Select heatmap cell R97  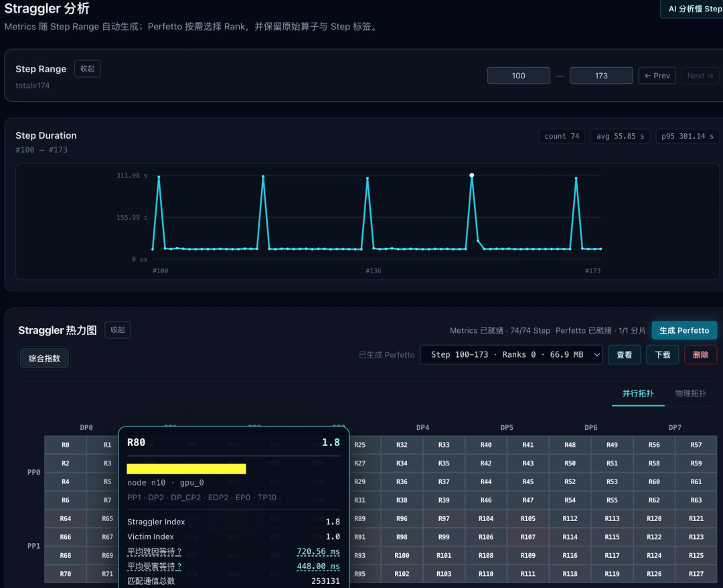(x=444, y=518)
